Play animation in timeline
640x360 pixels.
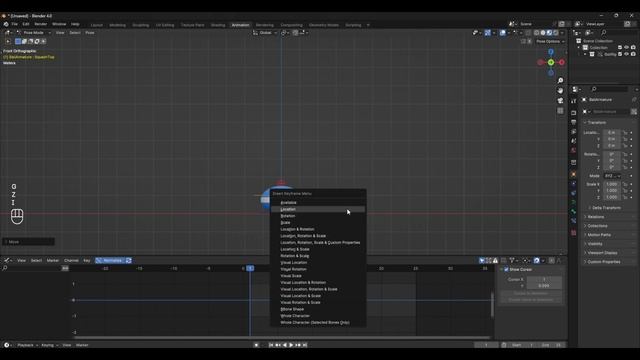(x=291, y=345)
